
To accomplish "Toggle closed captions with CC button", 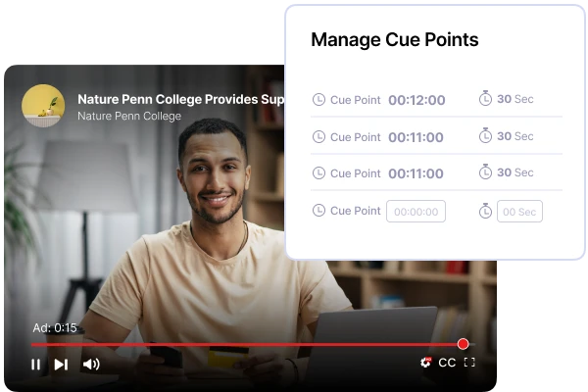I will tap(447, 363).
